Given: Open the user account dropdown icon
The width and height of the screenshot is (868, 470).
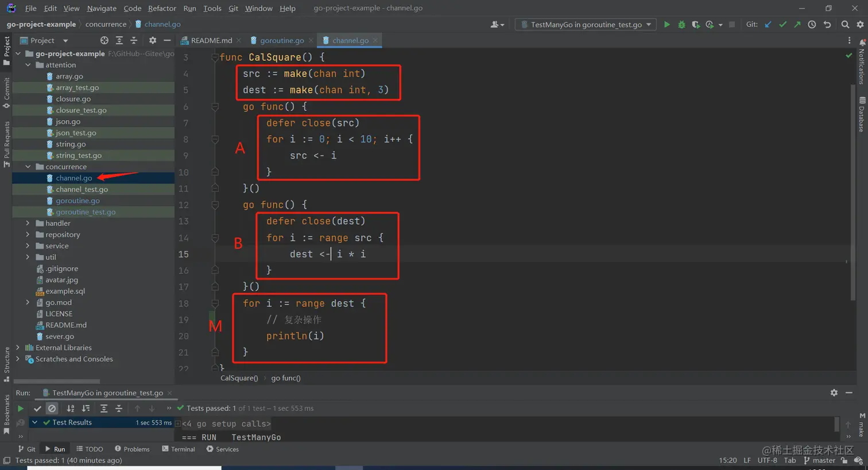Looking at the screenshot, I should point(497,25).
